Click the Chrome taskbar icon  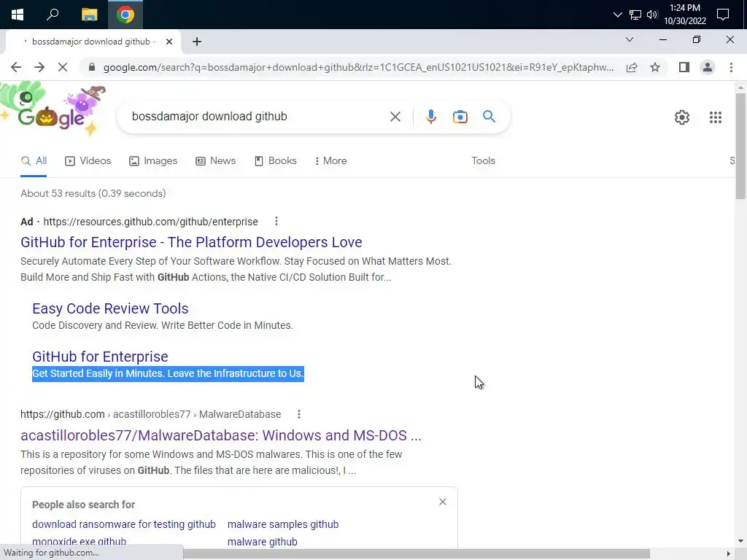pos(125,15)
